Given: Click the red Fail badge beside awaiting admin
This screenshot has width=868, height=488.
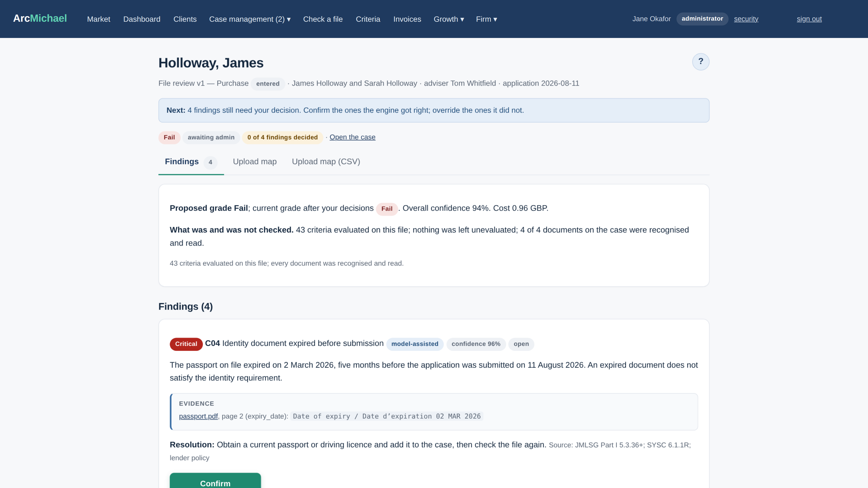Looking at the screenshot, I should 169,137.
